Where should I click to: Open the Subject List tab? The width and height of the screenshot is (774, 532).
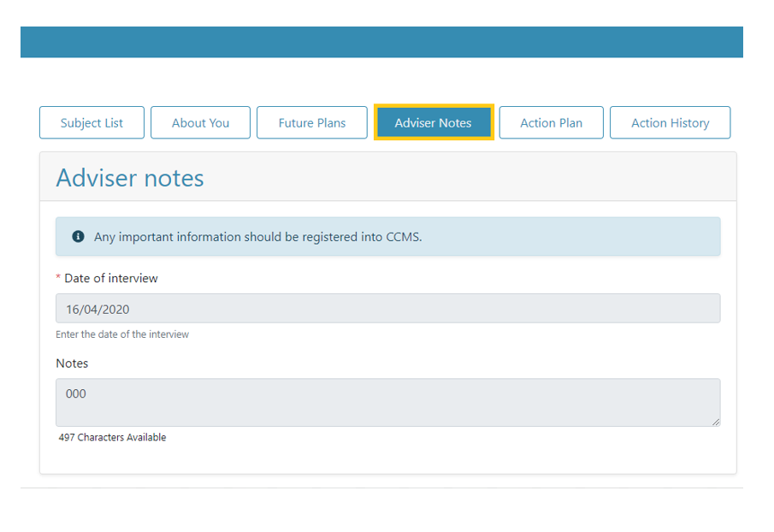(92, 122)
